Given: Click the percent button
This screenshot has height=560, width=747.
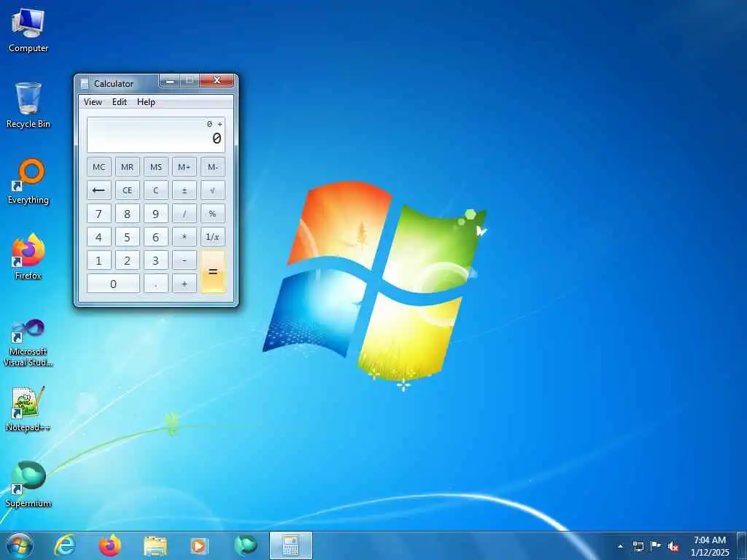Looking at the screenshot, I should point(213,214).
